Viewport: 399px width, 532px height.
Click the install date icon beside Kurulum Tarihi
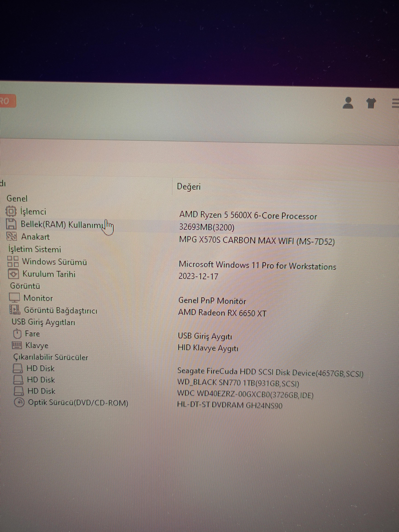point(13,274)
